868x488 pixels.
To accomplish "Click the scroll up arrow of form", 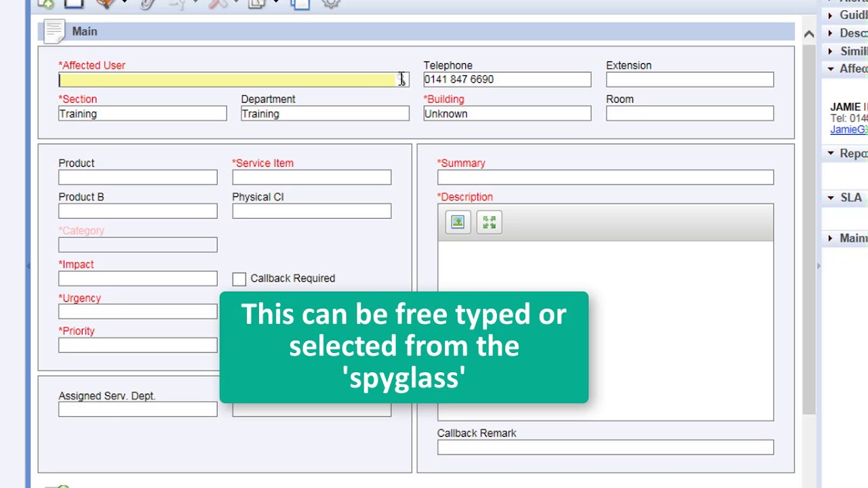I will (809, 34).
